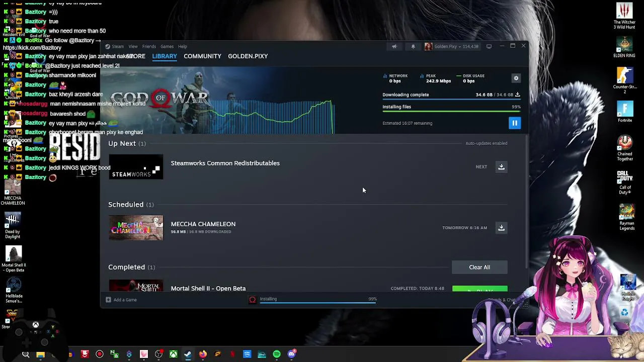Open Rayman Legends desktop shortcut
The height and width of the screenshot is (362, 644).
[x=627, y=217]
